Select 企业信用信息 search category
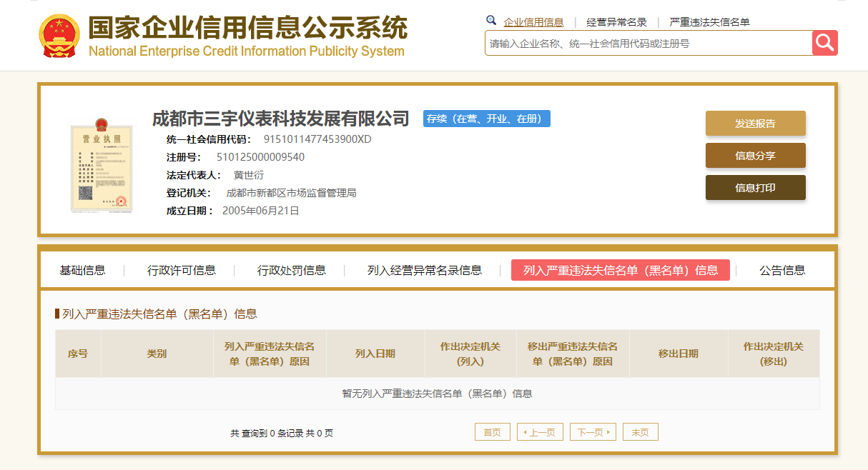Image resolution: width=868 pixels, height=470 pixels. [533, 22]
